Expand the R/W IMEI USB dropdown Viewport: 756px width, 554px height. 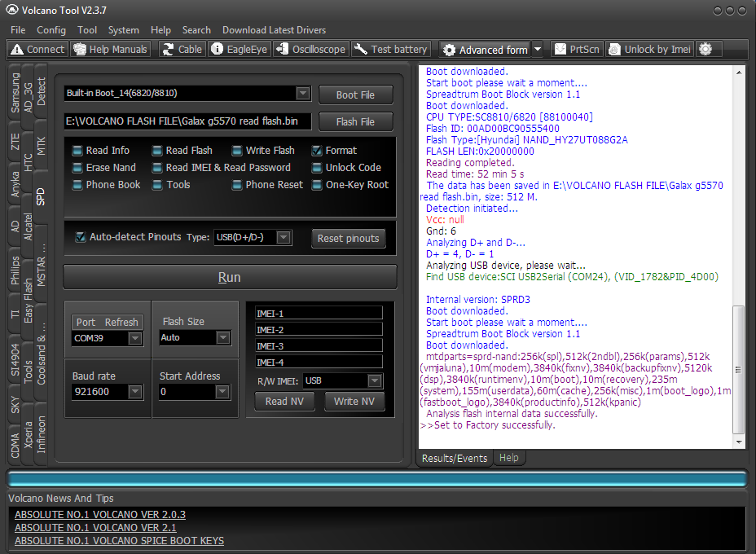pos(375,381)
